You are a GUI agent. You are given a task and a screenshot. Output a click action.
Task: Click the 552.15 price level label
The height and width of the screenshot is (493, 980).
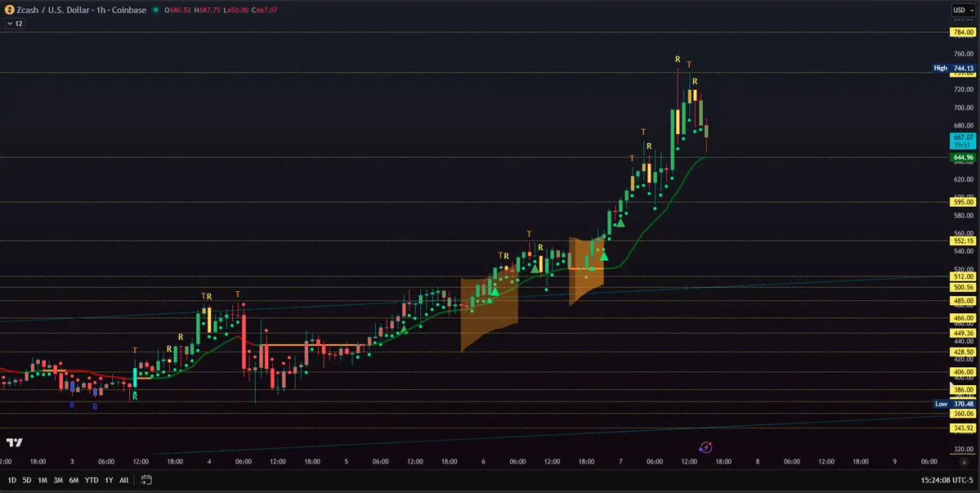963,240
